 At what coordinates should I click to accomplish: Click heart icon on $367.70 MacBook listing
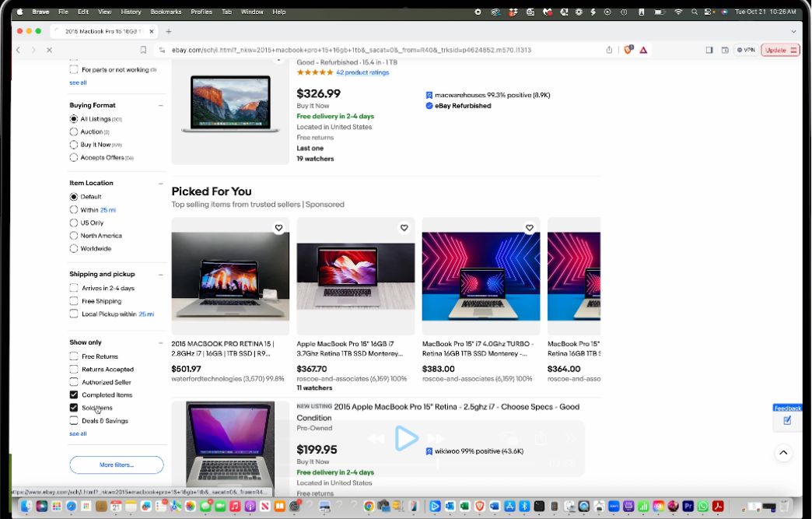point(404,228)
